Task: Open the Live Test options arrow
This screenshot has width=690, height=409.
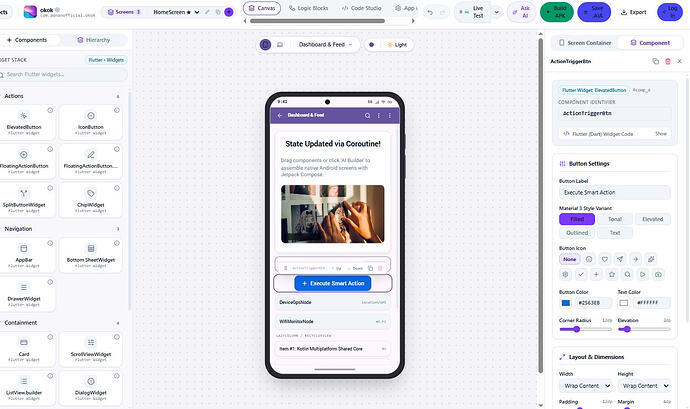Action: tap(496, 12)
